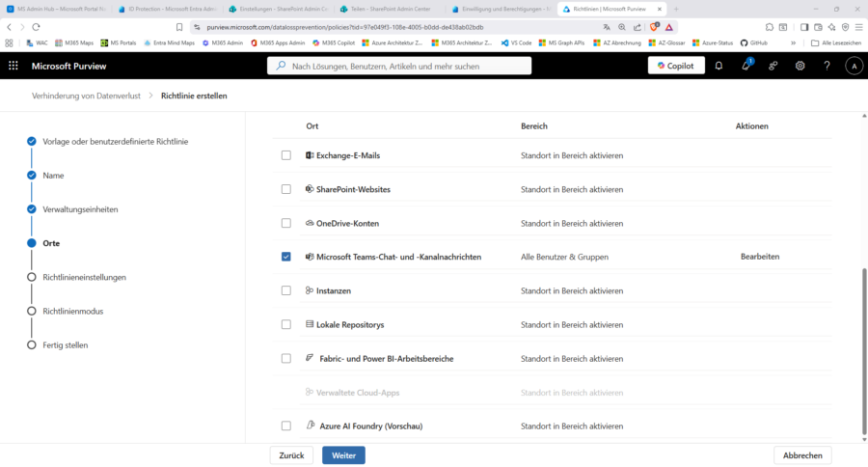The image size is (868, 467).
Task: Click the Fabric- und Power BI icon
Action: [x=310, y=358]
